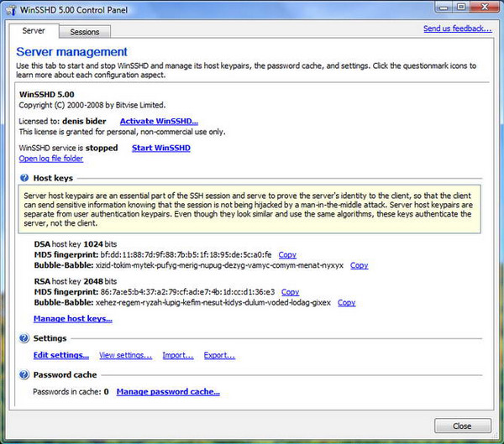Click DSA MD5 fingerprint value bf:dd:11:88
The height and width of the screenshot is (444, 504).
(x=186, y=255)
